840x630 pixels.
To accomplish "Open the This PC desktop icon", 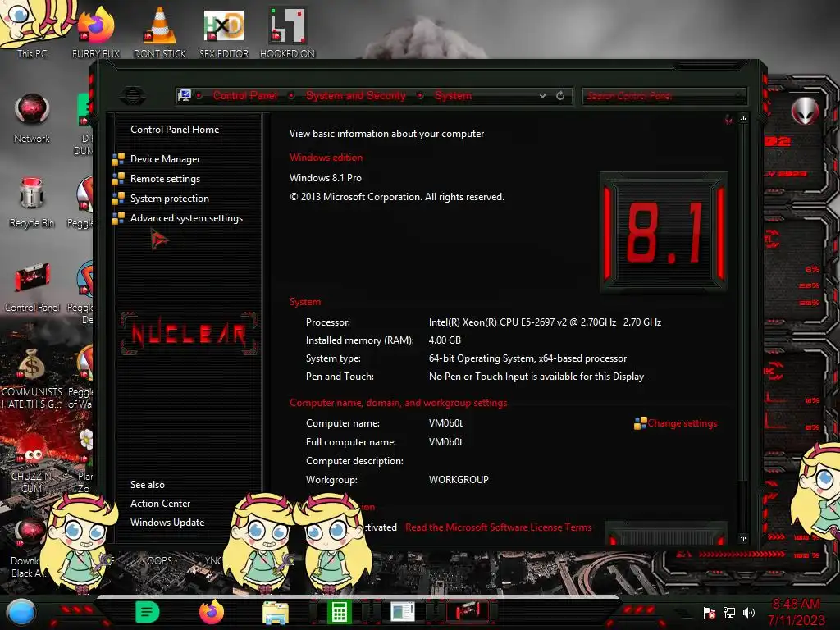I will [x=32, y=30].
